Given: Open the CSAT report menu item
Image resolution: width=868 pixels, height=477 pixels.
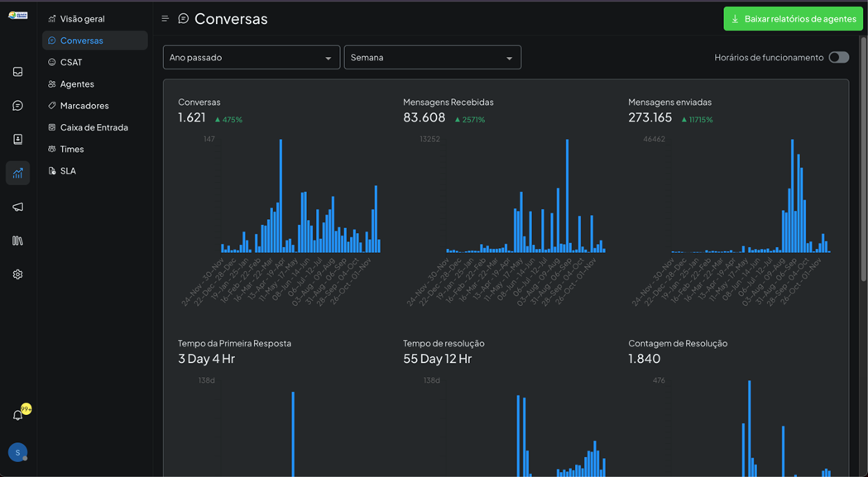Looking at the screenshot, I should (x=71, y=62).
